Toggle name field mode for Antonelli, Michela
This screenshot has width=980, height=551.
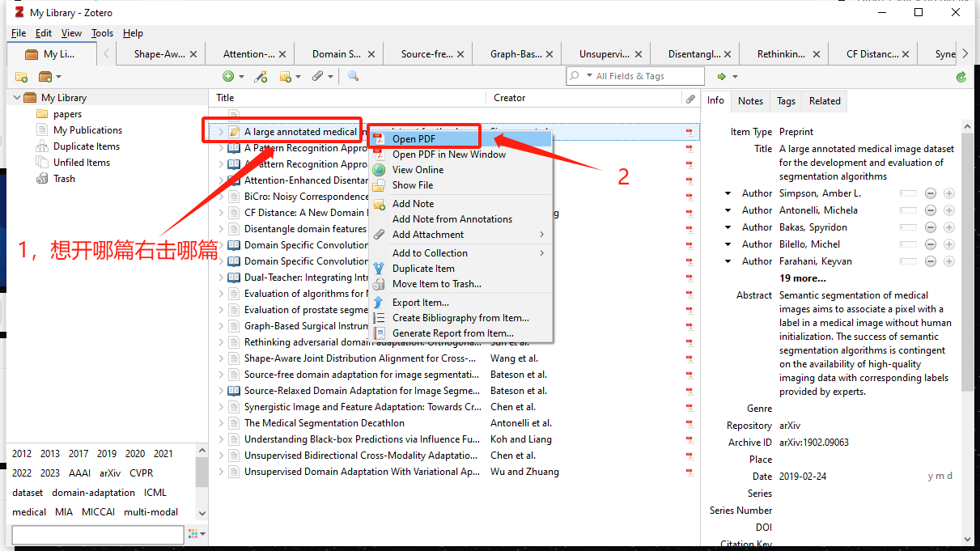[908, 210]
